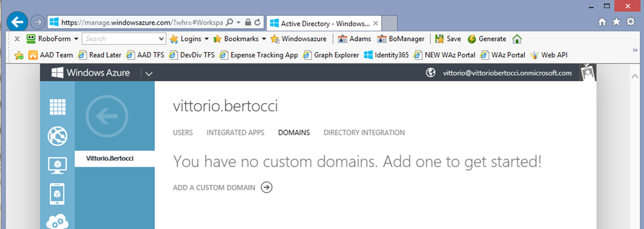Open the Bookmarks dropdown in RoboForm toolbar
The width and height of the screenshot is (644, 229).
click(240, 39)
